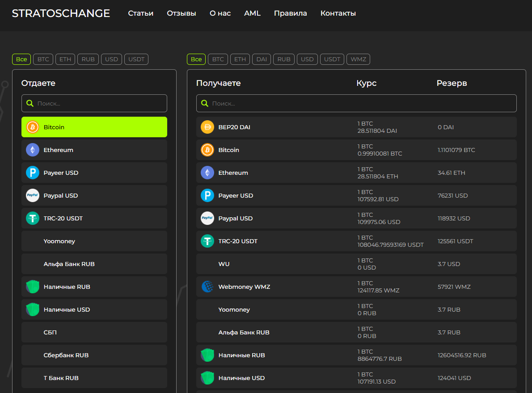
Task: Click the TRC-20 USDT icon in the Получаете list
Action: click(x=207, y=241)
